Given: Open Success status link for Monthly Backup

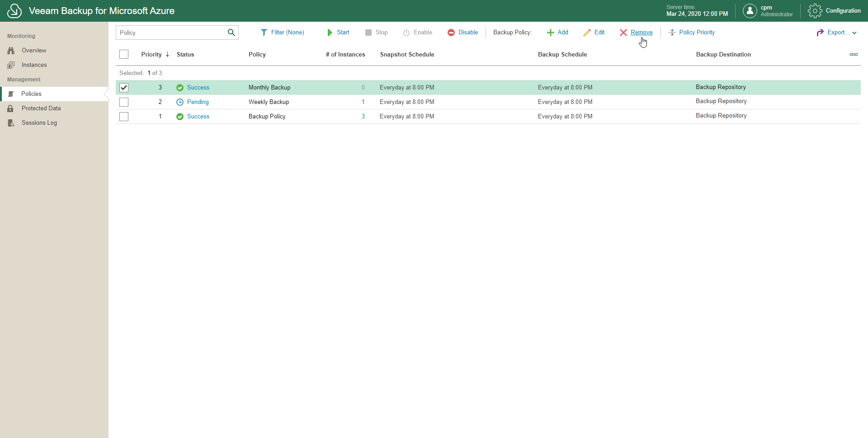Looking at the screenshot, I should 198,88.
